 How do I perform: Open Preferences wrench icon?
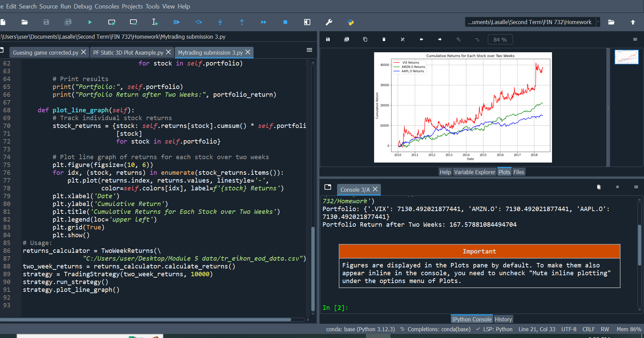329,22
